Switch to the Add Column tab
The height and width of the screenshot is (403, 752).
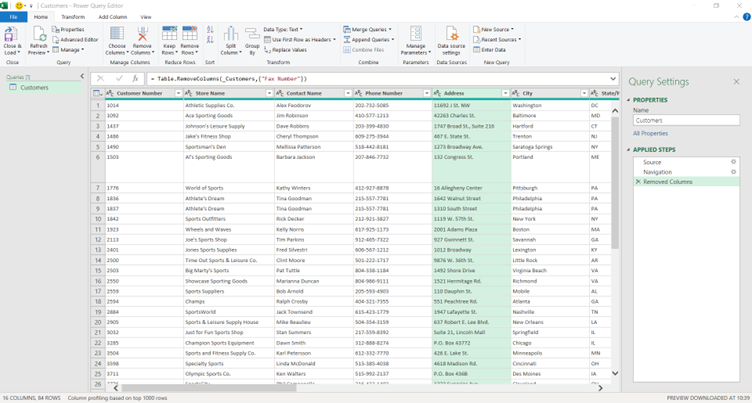(x=113, y=17)
